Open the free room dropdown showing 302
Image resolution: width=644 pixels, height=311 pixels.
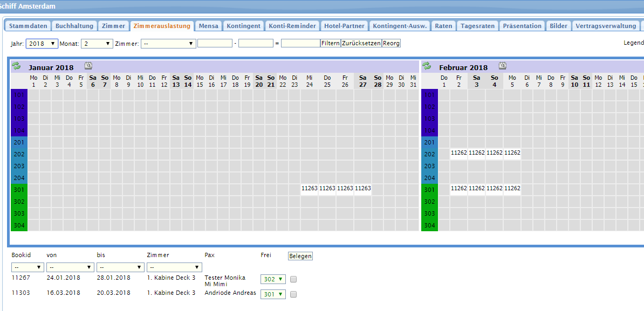[273, 279]
